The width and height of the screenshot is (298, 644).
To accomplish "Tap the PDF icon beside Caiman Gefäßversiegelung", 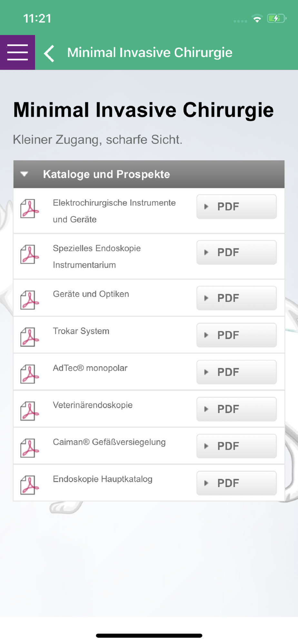I will click(29, 448).
